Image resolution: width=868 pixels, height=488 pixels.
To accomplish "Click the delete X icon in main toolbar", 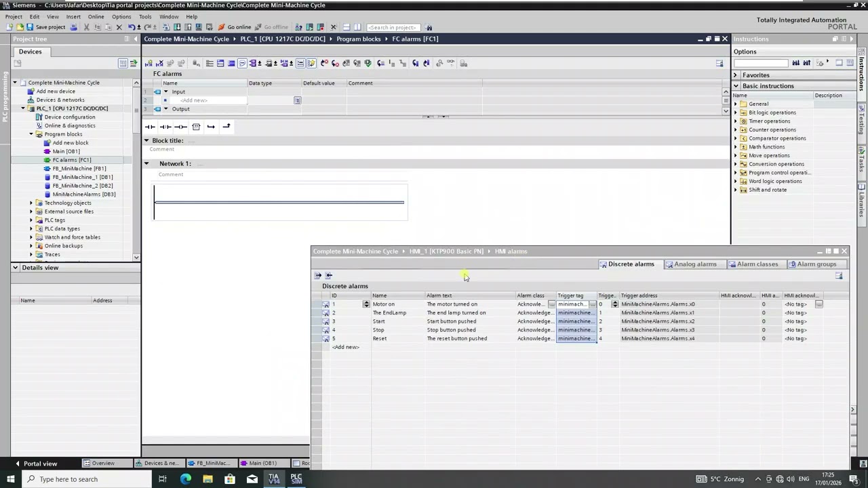I will tap(119, 27).
